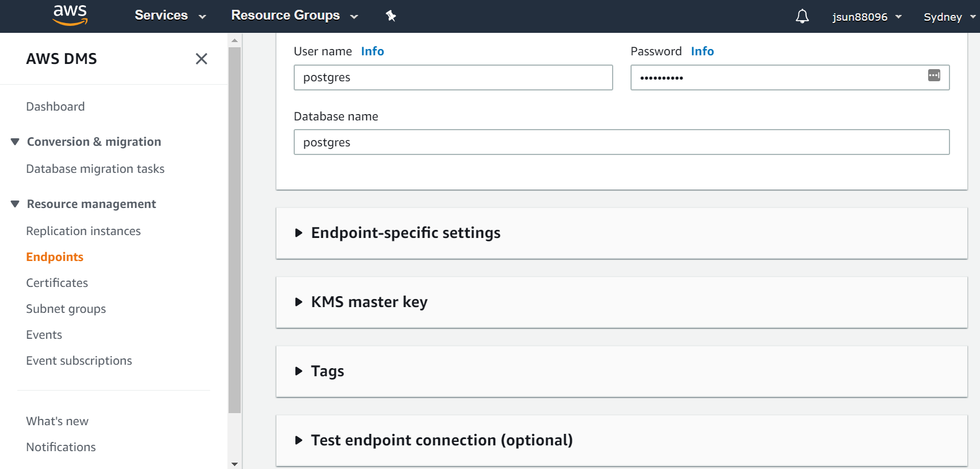Open the Sydney region selector

click(949, 17)
